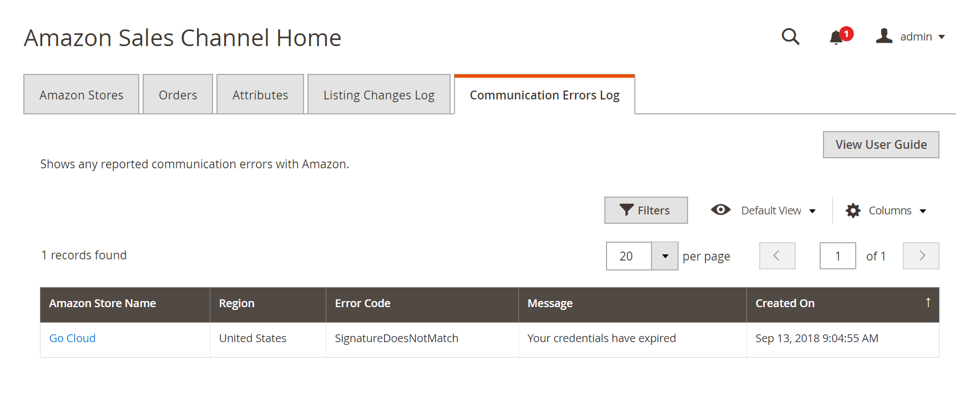980x401 pixels.
Task: Click the current page number field
Action: point(837,255)
